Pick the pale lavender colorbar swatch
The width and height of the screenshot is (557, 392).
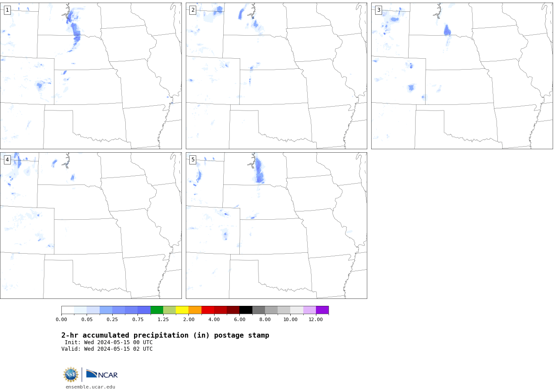tap(309, 310)
